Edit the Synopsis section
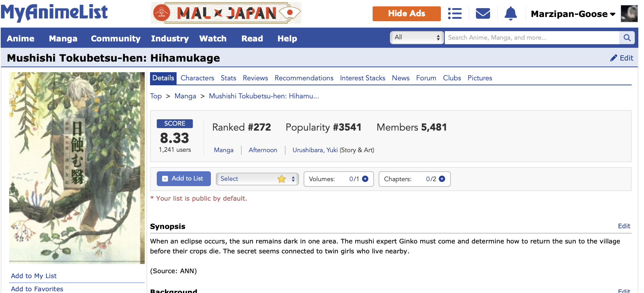This screenshot has width=644, height=293. click(624, 226)
